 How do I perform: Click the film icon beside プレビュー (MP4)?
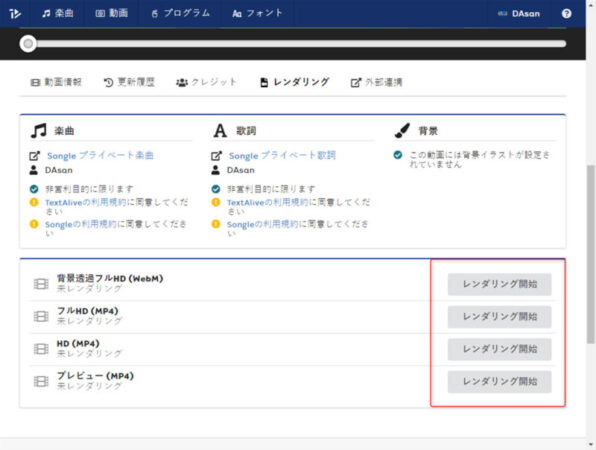pos(41,381)
